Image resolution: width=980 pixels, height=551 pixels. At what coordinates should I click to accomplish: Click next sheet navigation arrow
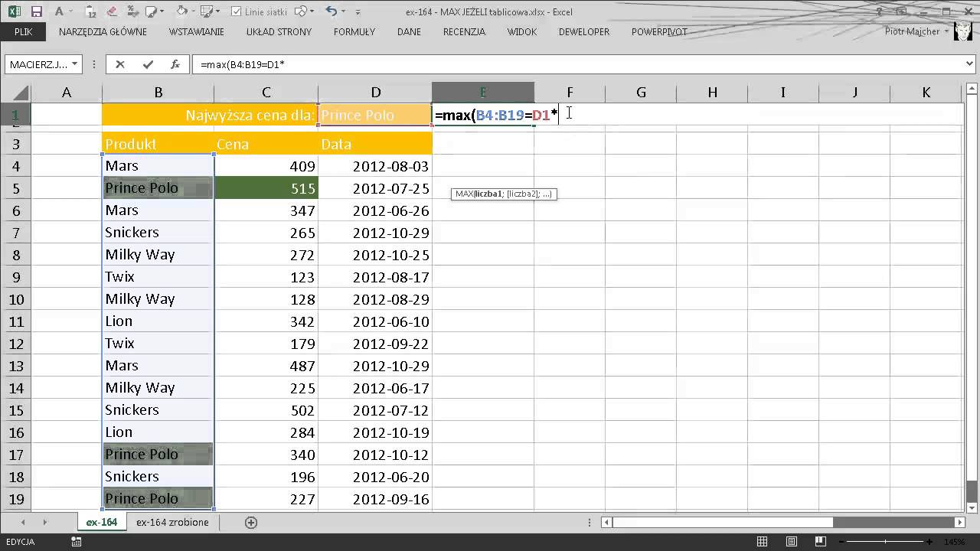[45, 522]
